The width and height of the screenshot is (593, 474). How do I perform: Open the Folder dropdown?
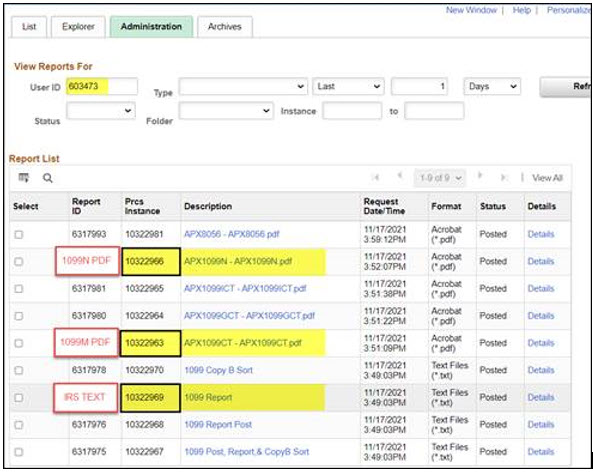point(226,111)
